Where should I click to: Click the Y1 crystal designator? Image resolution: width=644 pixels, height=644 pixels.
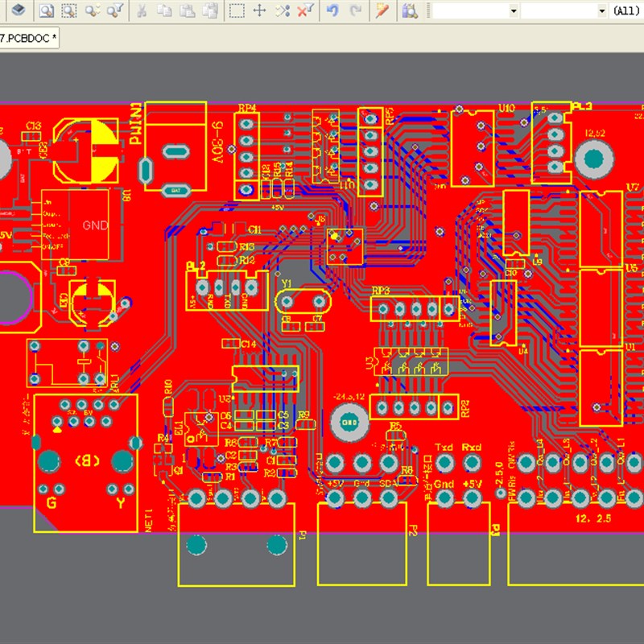pyautogui.click(x=287, y=283)
